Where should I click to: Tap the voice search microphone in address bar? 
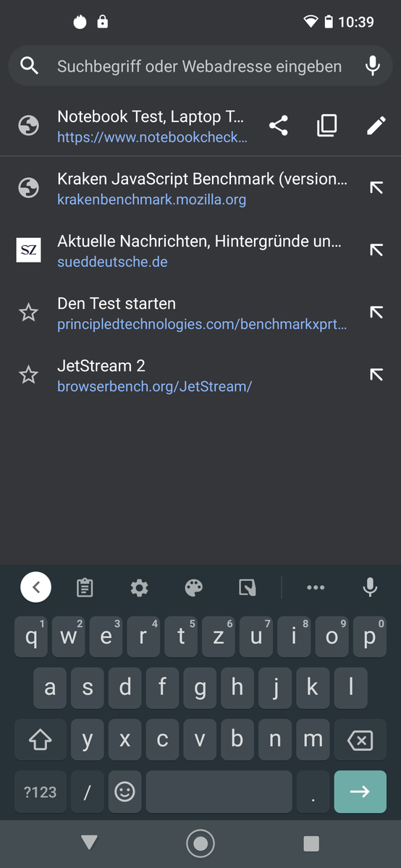tap(372, 67)
